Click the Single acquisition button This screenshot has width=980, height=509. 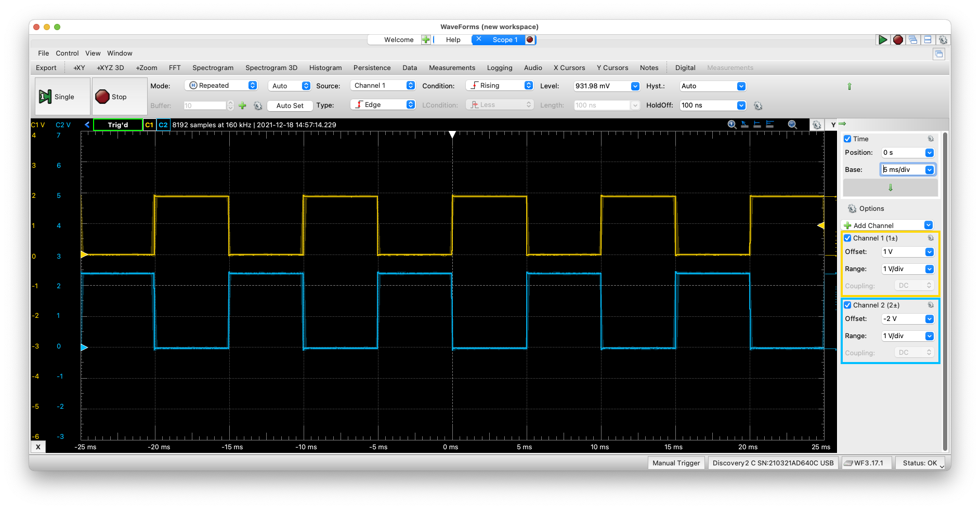[x=62, y=97]
